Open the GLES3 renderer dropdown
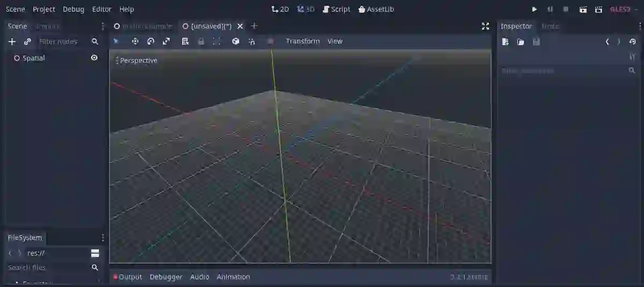 624,9
